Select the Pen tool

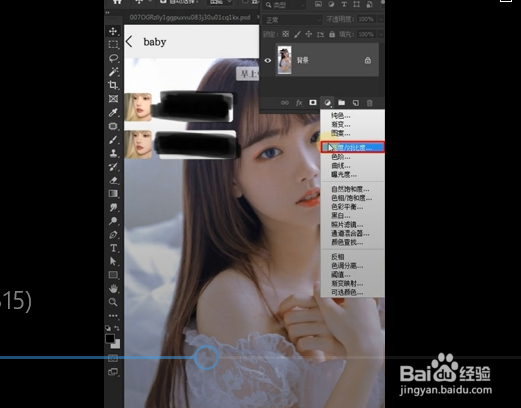click(x=113, y=234)
